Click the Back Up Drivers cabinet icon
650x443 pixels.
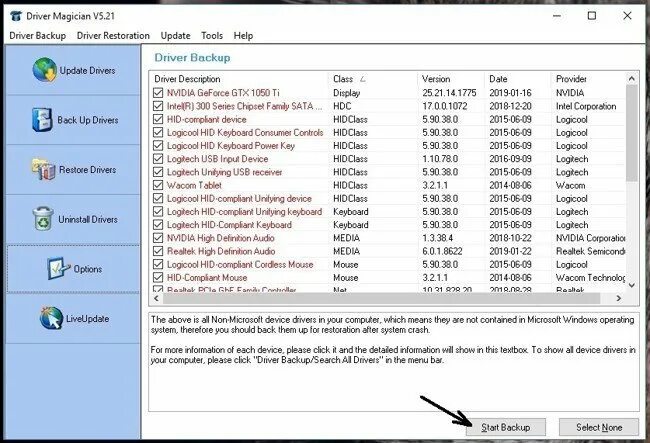pyautogui.click(x=42, y=120)
